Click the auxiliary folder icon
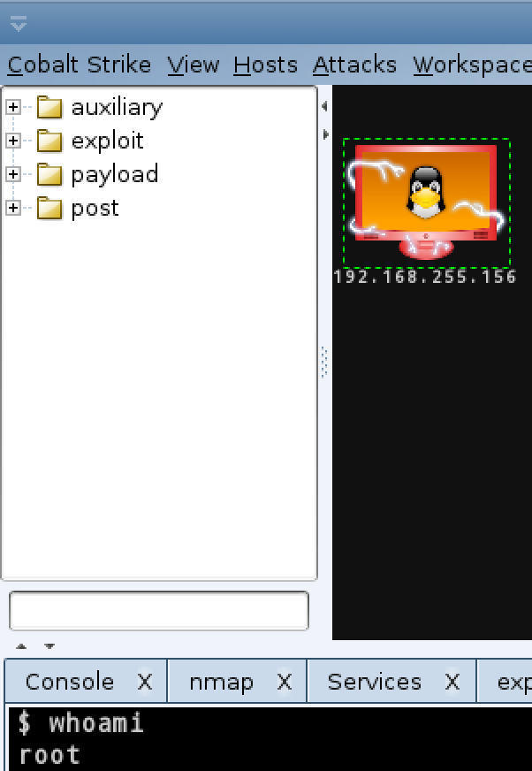This screenshot has height=771, width=532. point(49,107)
